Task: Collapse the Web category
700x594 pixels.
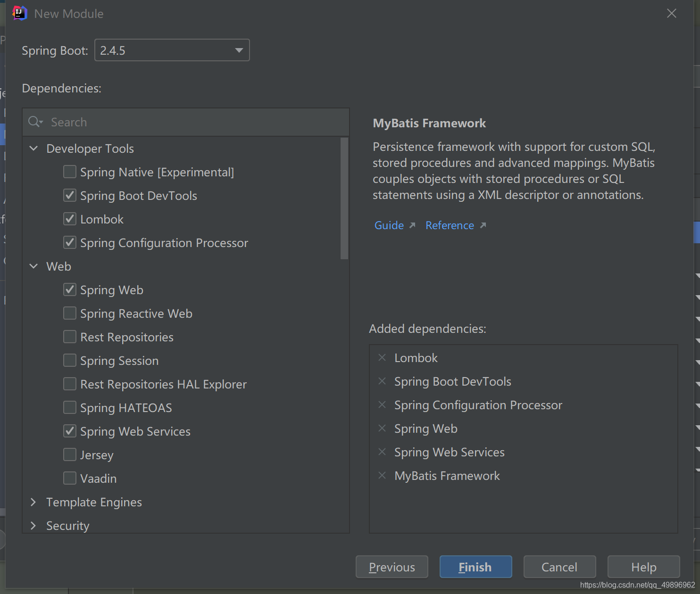Action: coord(33,266)
